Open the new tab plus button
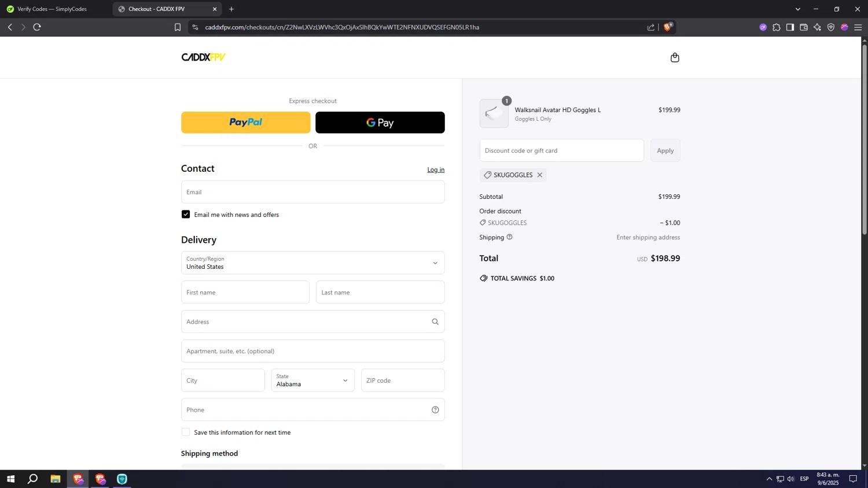 click(231, 9)
